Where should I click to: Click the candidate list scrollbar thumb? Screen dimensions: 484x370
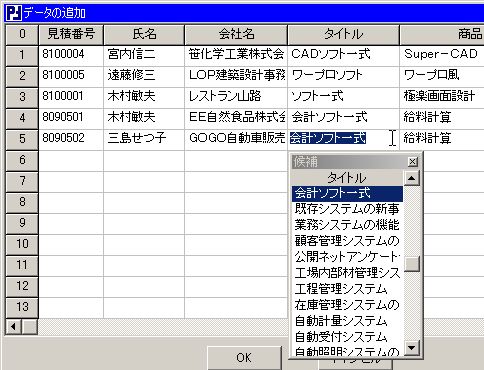pyautogui.click(x=412, y=264)
